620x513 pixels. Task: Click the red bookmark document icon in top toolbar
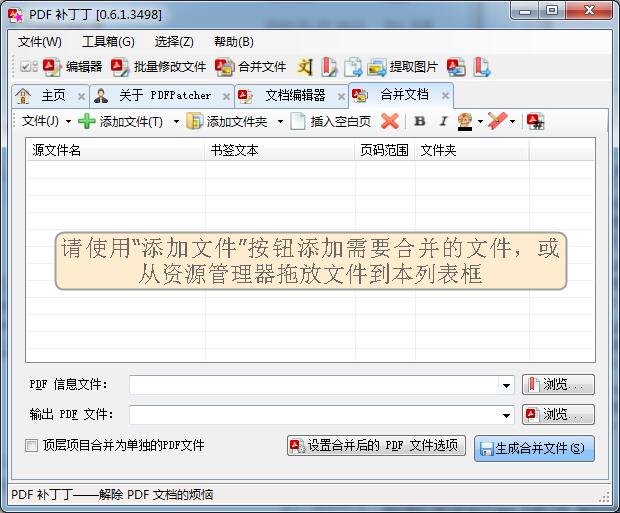click(x=329, y=67)
